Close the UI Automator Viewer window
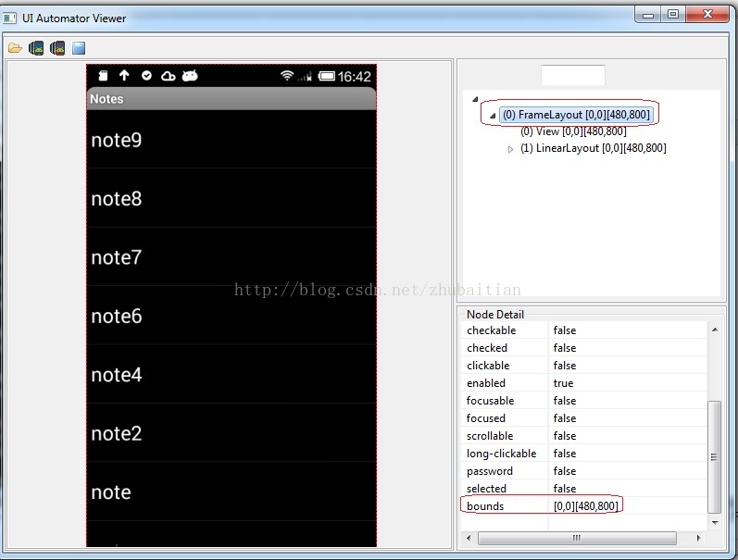This screenshot has width=738, height=560. pos(707,15)
